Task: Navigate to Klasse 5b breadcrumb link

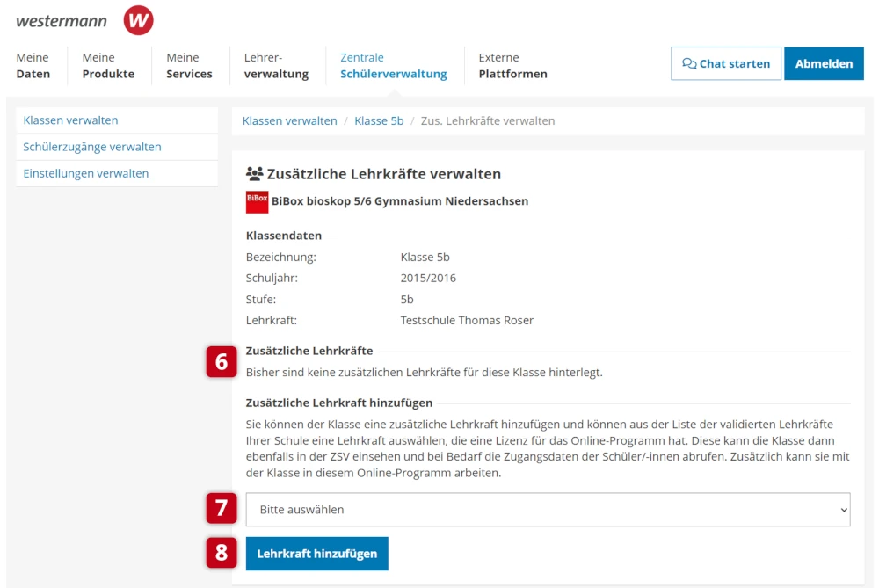Action: pos(379,121)
